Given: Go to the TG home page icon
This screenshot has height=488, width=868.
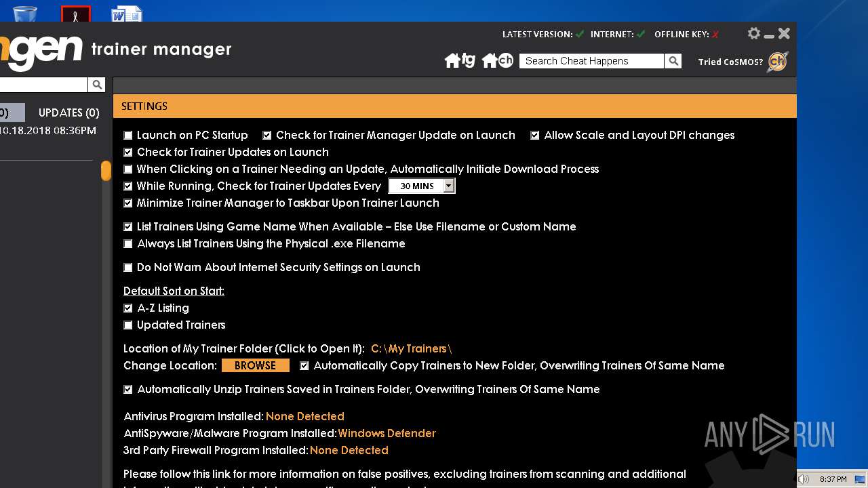Looking at the screenshot, I should point(460,60).
